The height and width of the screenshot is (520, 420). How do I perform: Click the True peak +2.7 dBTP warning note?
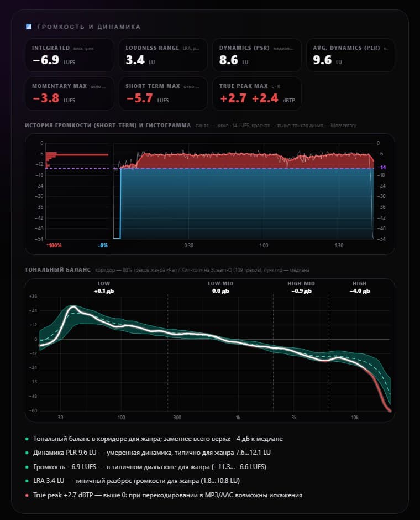[167, 495]
